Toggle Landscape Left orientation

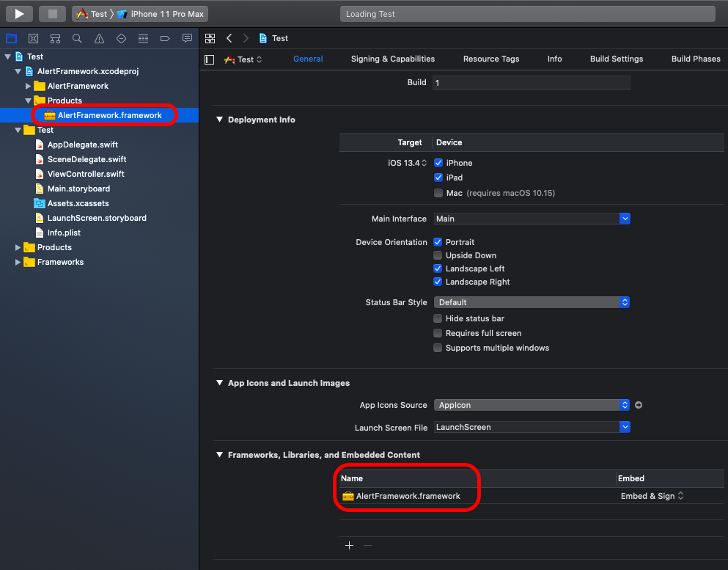[x=438, y=268]
